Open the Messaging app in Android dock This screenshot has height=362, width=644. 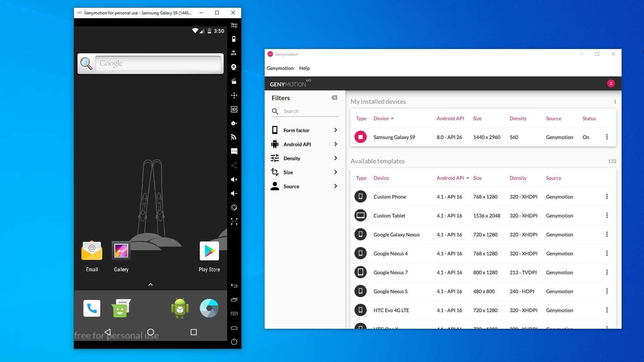click(121, 308)
